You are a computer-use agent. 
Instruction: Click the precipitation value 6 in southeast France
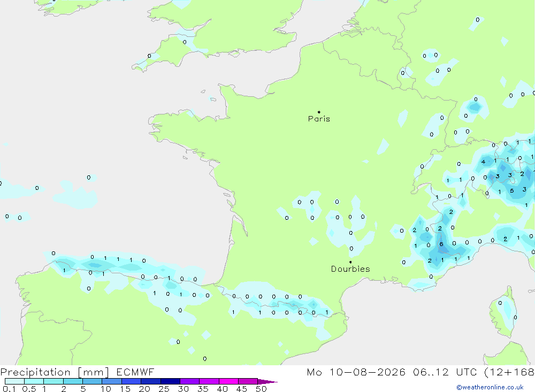click(441, 244)
